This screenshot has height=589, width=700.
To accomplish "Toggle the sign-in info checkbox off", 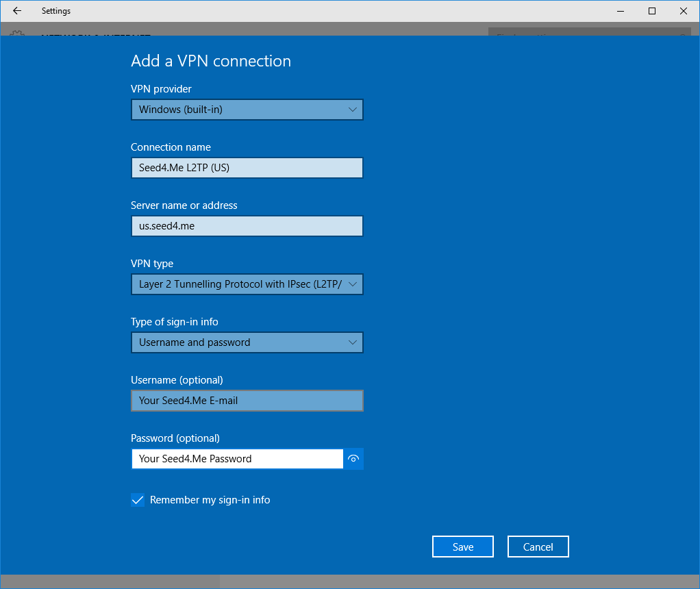I will tap(137, 500).
